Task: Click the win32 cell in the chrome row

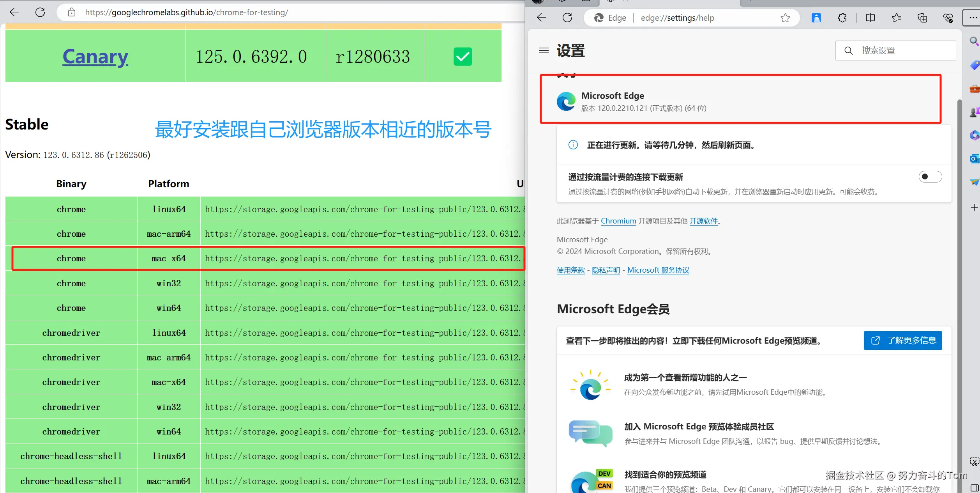Action: pos(169,283)
